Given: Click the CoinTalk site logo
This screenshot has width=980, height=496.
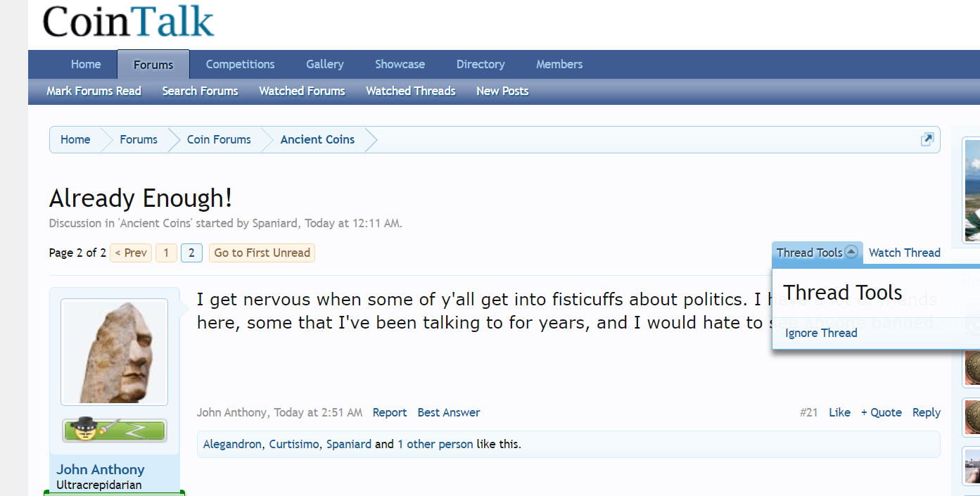Looking at the screenshot, I should pos(128,21).
